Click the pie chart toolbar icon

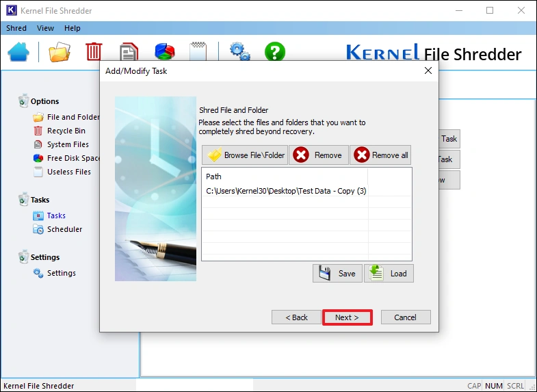pyautogui.click(x=164, y=52)
